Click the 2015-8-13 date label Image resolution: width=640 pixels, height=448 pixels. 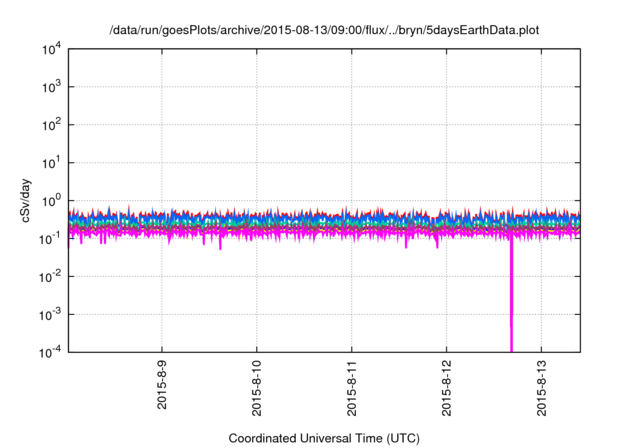[542, 388]
